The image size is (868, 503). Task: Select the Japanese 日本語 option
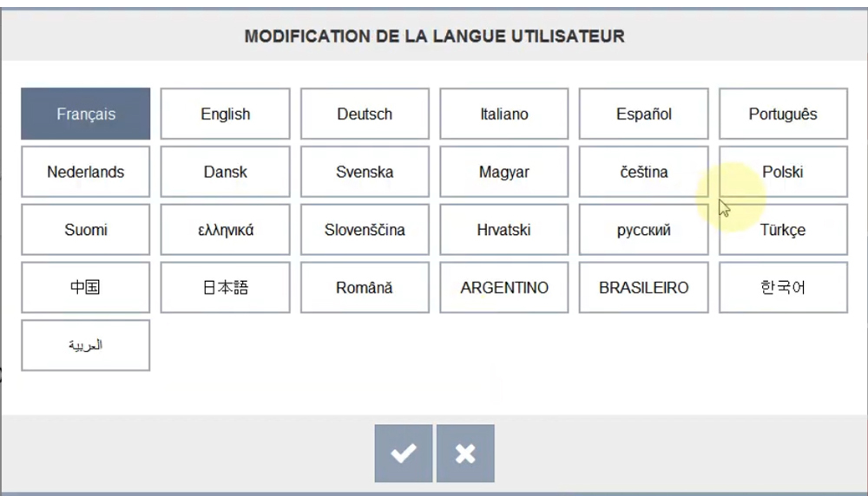click(226, 287)
